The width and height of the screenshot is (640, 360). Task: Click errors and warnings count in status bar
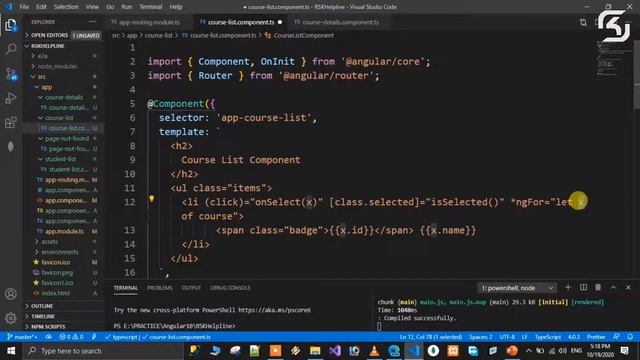pyautogui.click(x=71, y=337)
